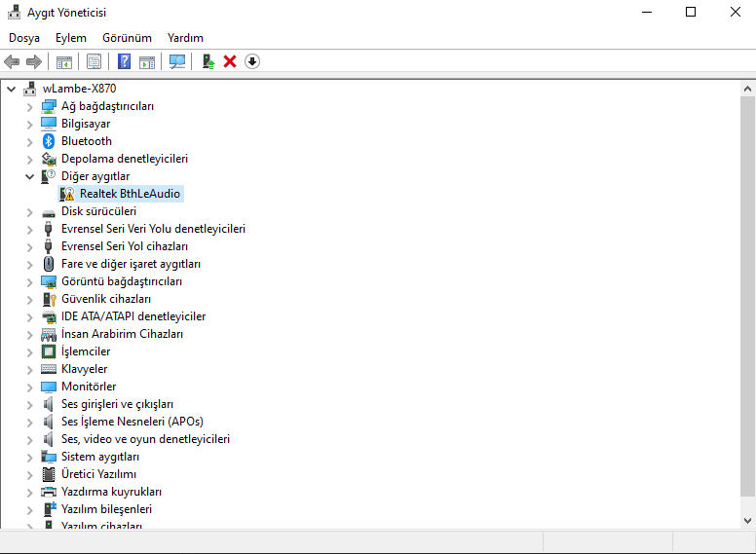Select Ses, video ve oyun denetleyicileri
This screenshot has height=554, width=756.
pyautogui.click(x=145, y=439)
